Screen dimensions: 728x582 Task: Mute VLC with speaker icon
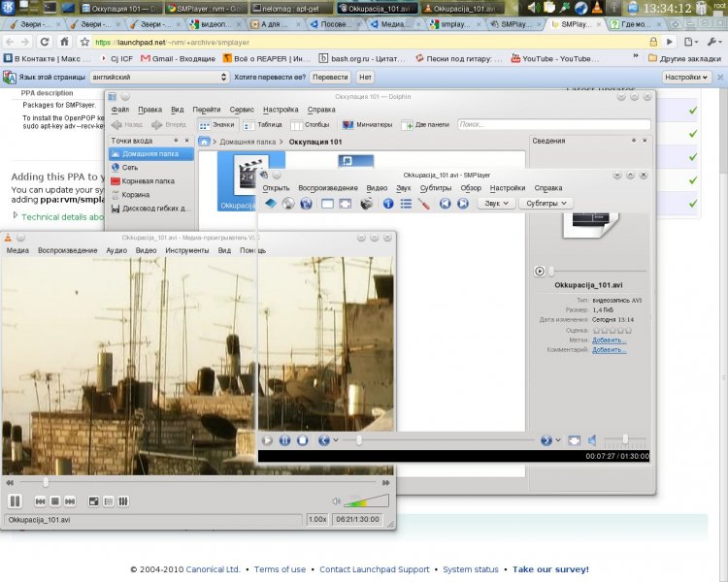336,501
